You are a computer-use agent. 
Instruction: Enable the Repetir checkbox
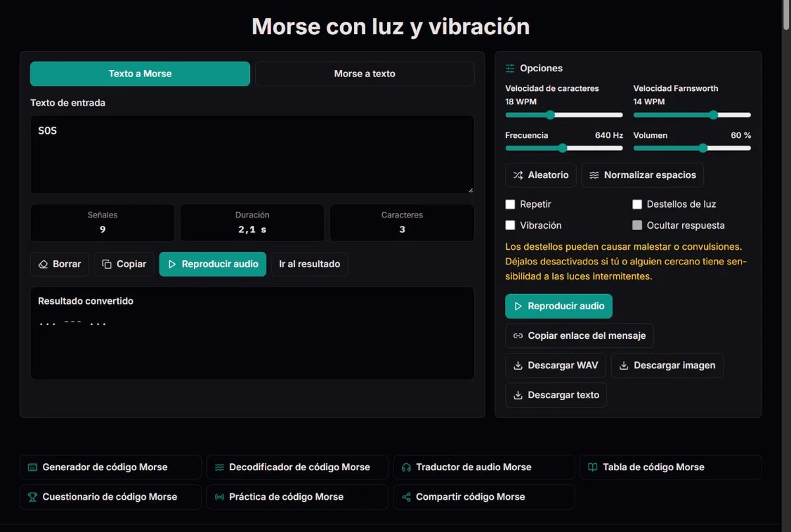510,204
